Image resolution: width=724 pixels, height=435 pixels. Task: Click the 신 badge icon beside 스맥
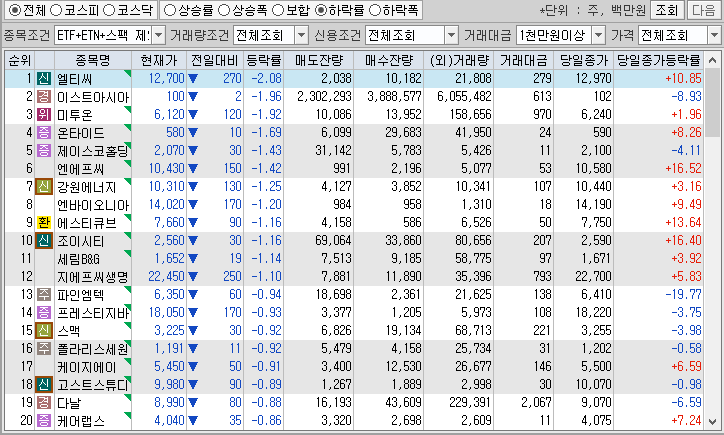coord(44,331)
